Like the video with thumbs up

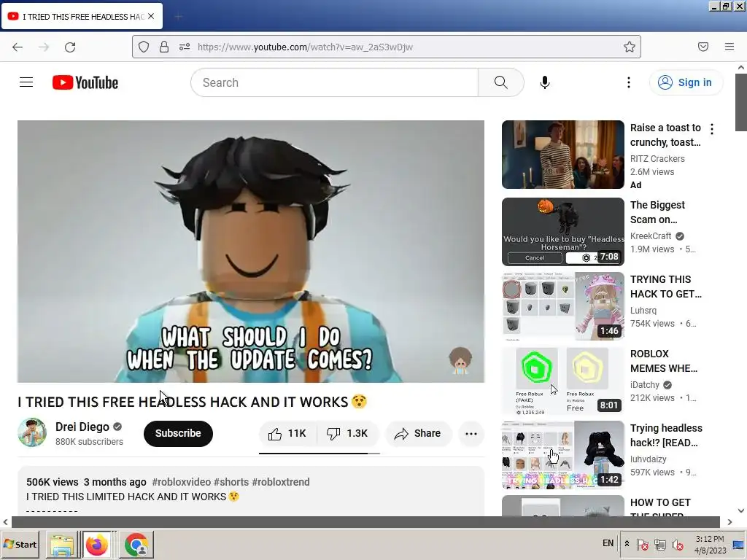287,433
